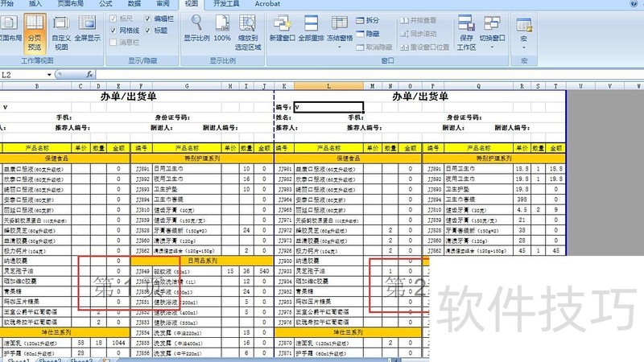Click the price cell showing 398
This screenshot has height=362, width=644.
click(522, 200)
